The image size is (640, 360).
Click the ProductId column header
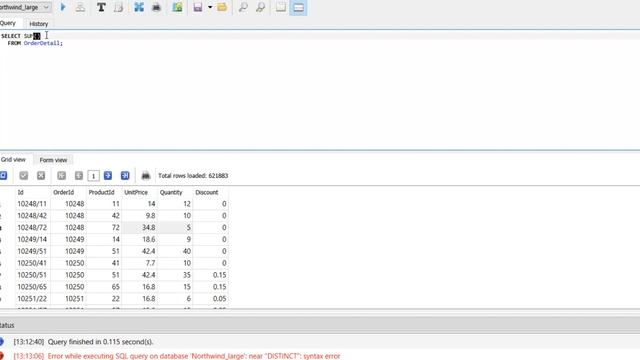click(x=104, y=192)
